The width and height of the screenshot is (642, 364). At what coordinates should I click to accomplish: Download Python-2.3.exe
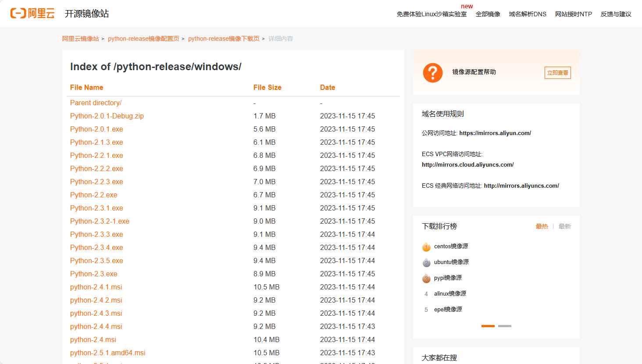pos(94,274)
